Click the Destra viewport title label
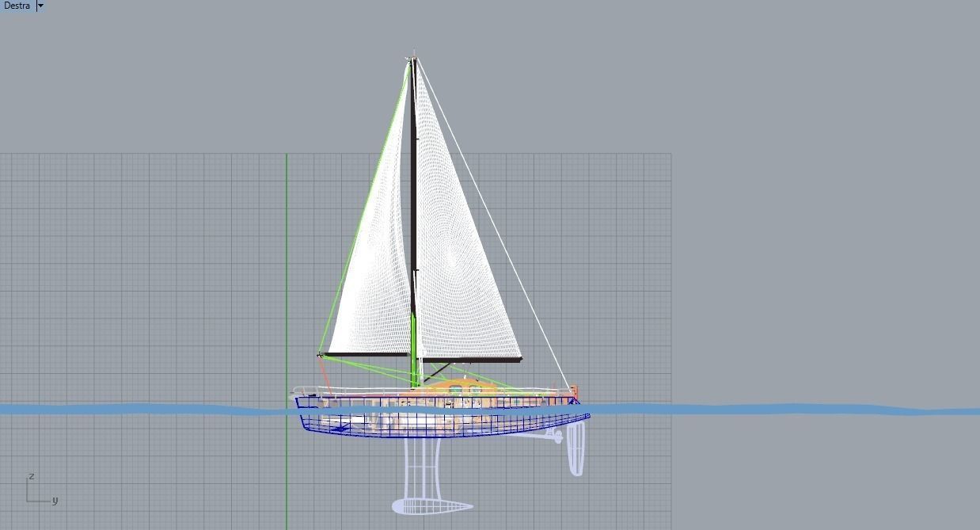 pyautogui.click(x=17, y=6)
